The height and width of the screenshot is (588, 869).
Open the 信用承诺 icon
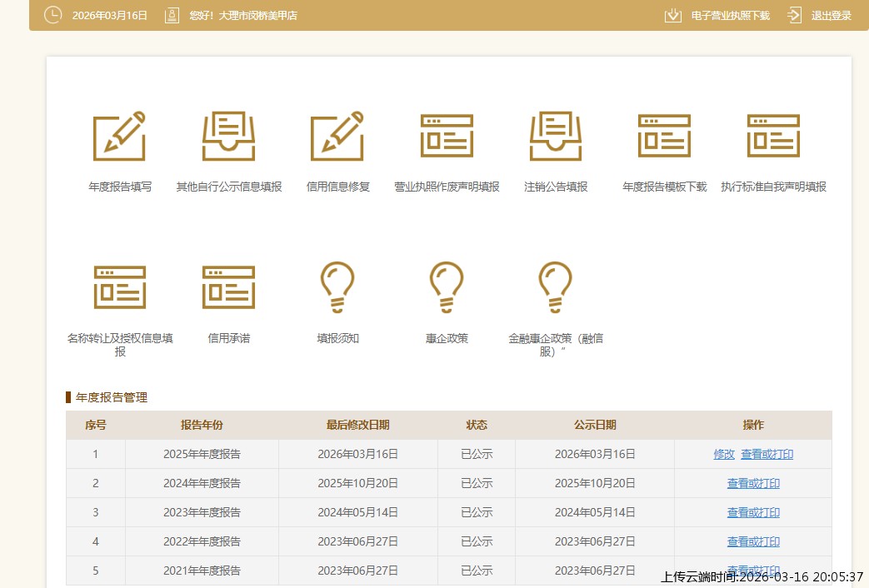coord(228,287)
